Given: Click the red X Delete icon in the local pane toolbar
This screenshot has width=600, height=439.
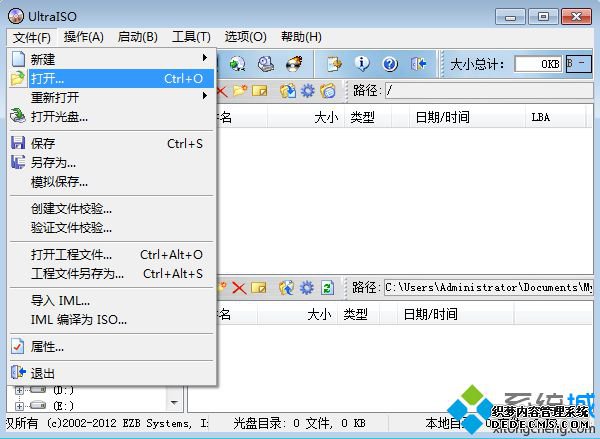Looking at the screenshot, I should (240, 288).
